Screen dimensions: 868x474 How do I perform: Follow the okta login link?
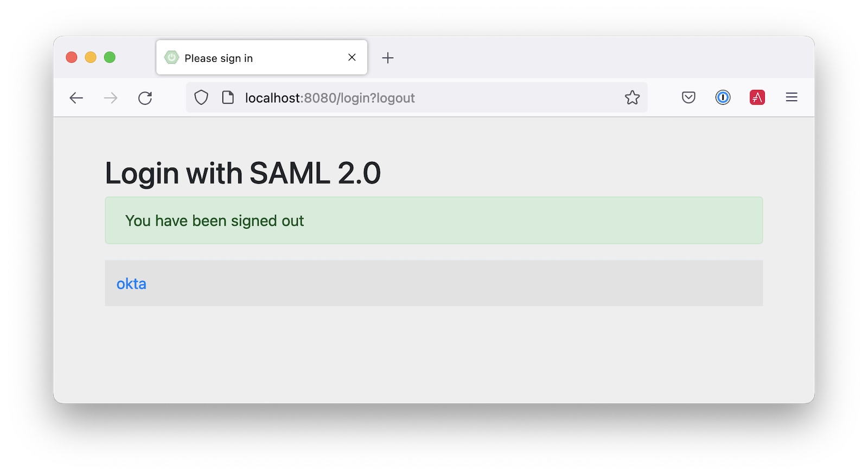(x=131, y=284)
